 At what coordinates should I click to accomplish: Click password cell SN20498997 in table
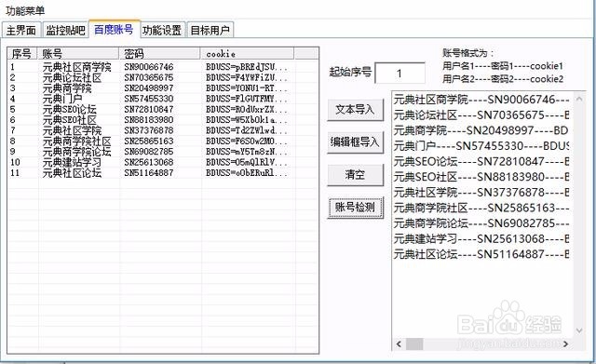pos(149,88)
